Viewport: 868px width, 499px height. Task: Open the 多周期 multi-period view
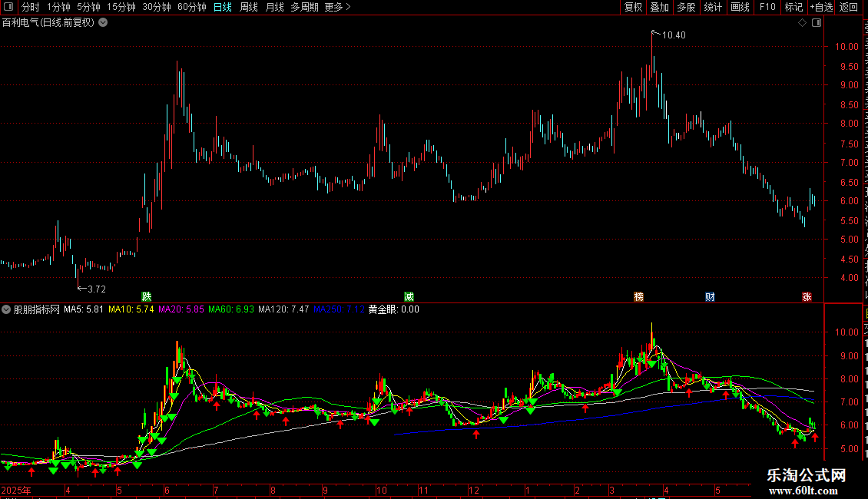pyautogui.click(x=304, y=7)
